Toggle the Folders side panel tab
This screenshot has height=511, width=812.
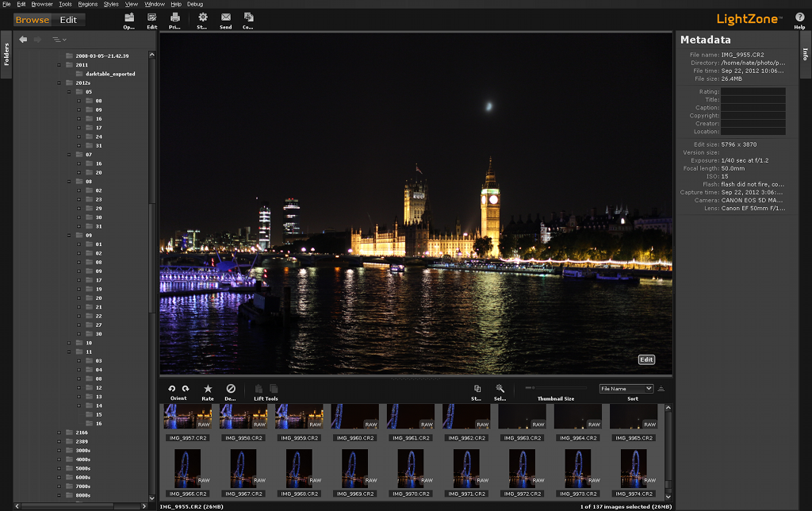point(6,54)
